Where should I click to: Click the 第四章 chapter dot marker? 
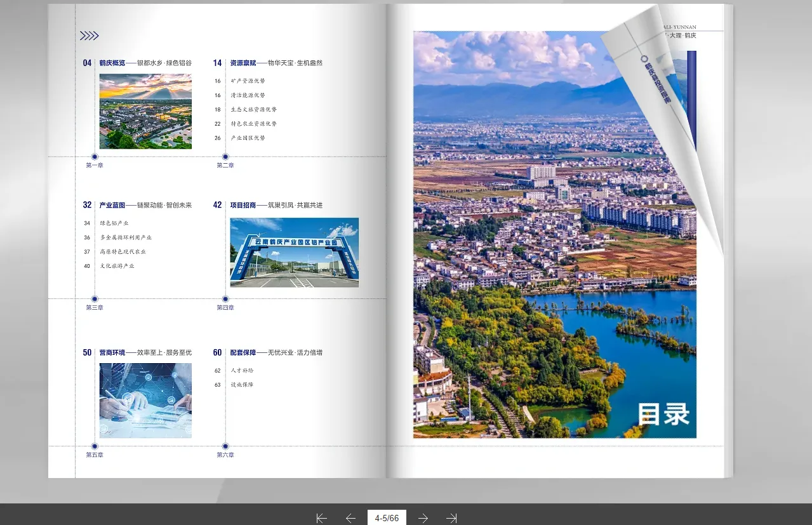(x=225, y=298)
